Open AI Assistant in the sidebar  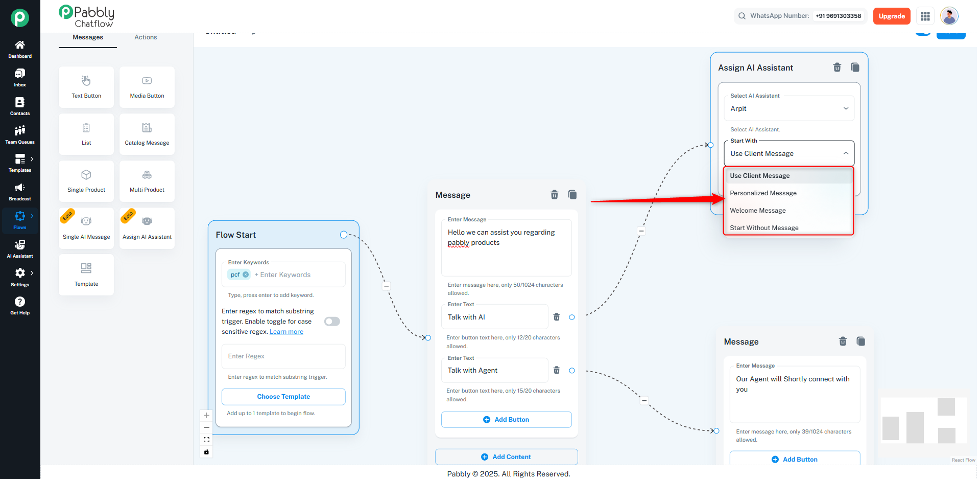click(20, 249)
